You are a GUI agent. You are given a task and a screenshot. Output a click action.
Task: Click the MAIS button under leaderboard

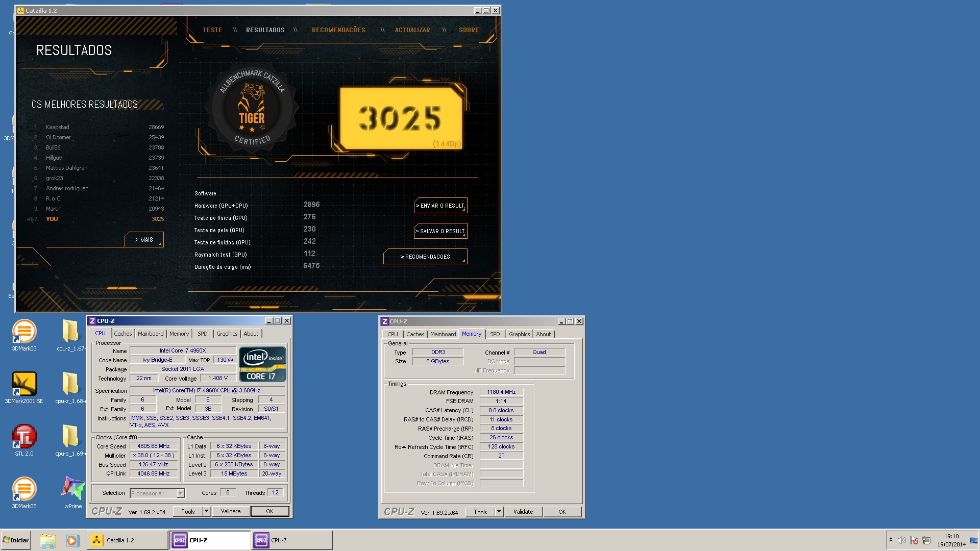click(144, 239)
